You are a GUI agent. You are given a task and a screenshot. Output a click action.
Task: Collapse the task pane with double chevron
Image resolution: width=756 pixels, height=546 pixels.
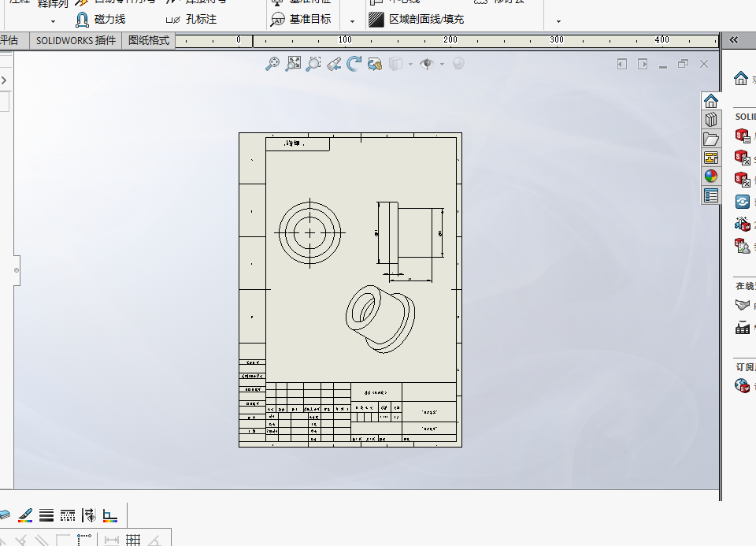[x=733, y=40]
